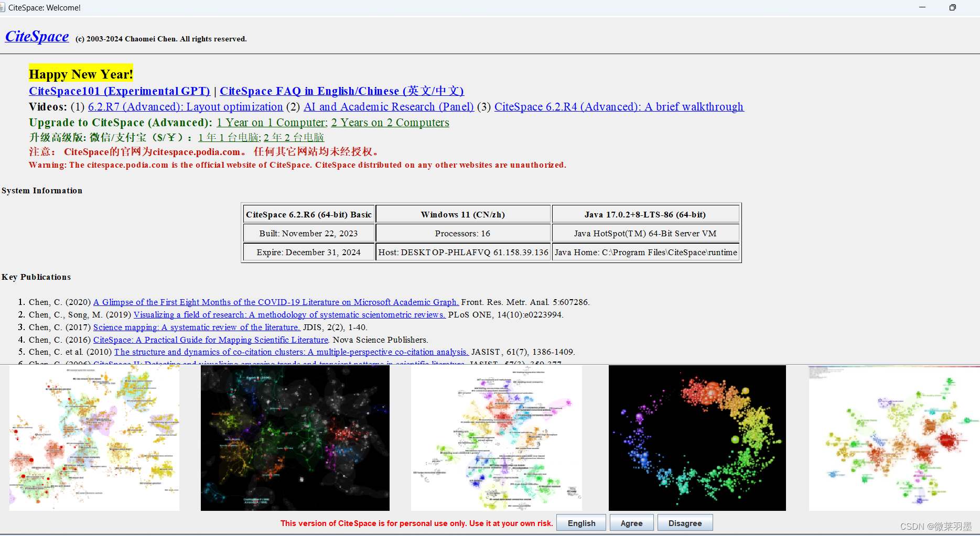
Task: Click the CiteSpace 6.2.R6 (64-bit) Basic cell
Action: point(309,214)
